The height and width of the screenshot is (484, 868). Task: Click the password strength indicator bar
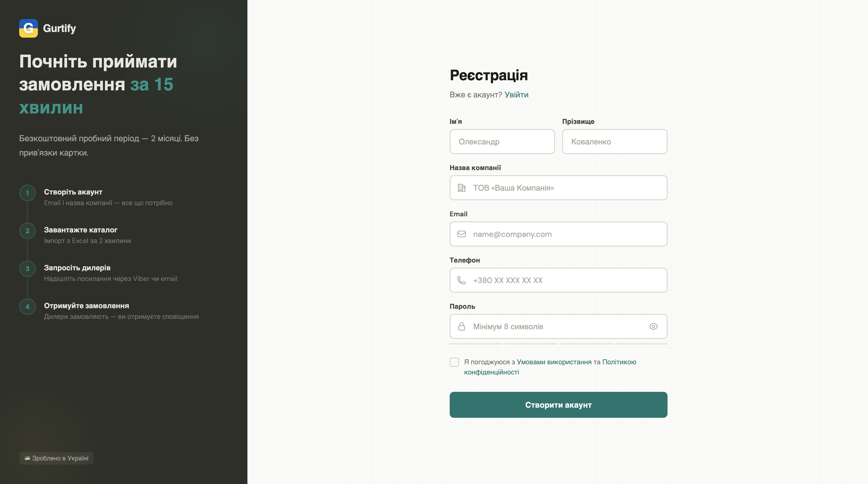(558, 344)
